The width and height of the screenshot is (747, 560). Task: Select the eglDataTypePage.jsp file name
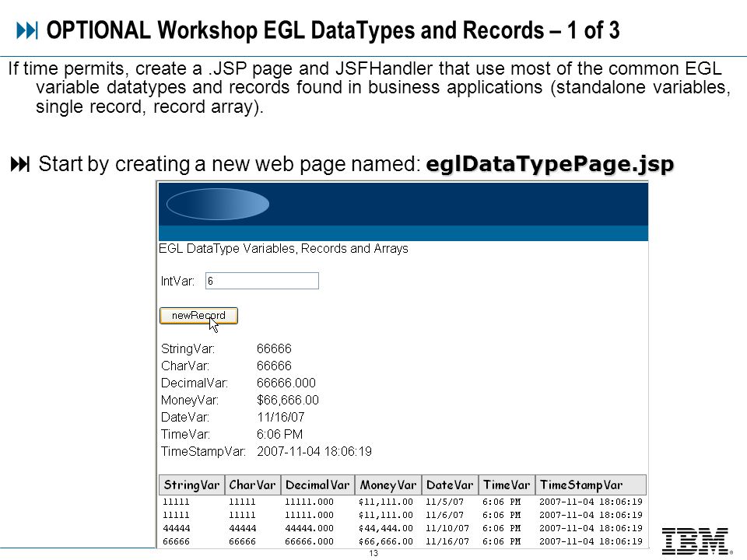point(550,164)
